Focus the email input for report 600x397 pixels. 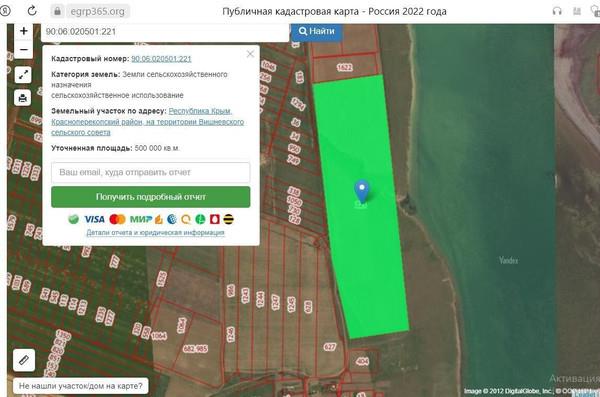click(151, 172)
